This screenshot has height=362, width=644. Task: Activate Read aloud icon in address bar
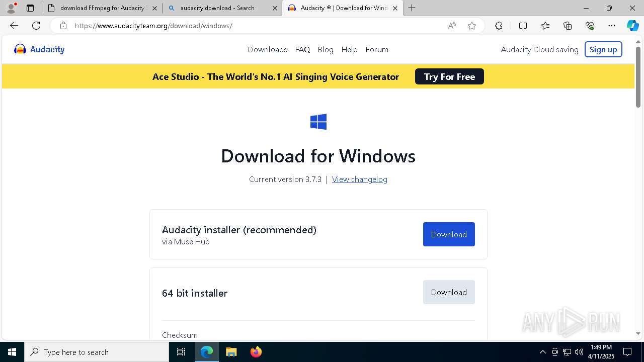[452, 26]
